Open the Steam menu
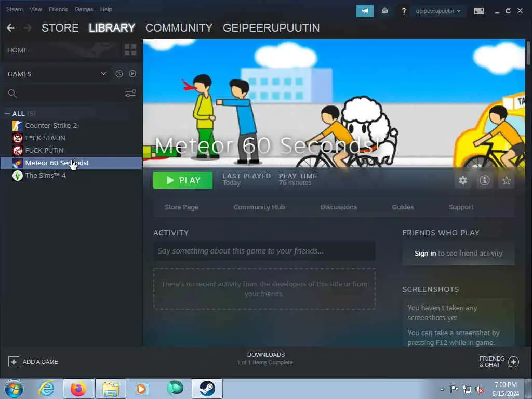This screenshot has height=399, width=532. pos(14,9)
